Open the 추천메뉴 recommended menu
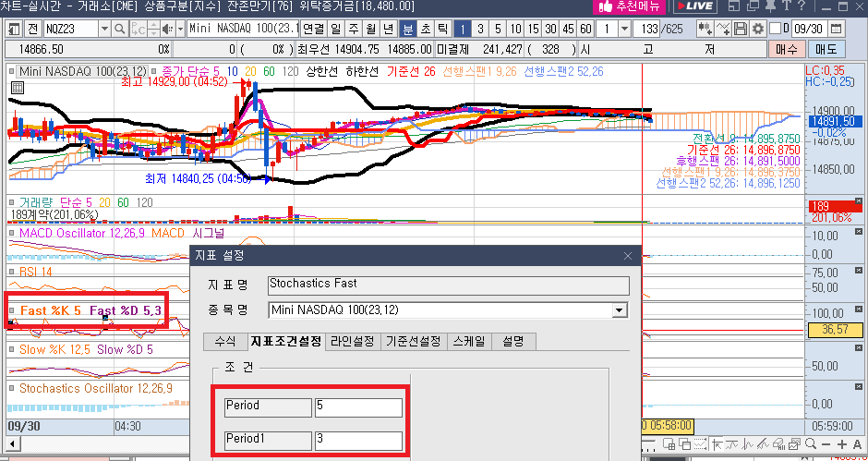Screen dimensions: 868x461 point(629,6)
